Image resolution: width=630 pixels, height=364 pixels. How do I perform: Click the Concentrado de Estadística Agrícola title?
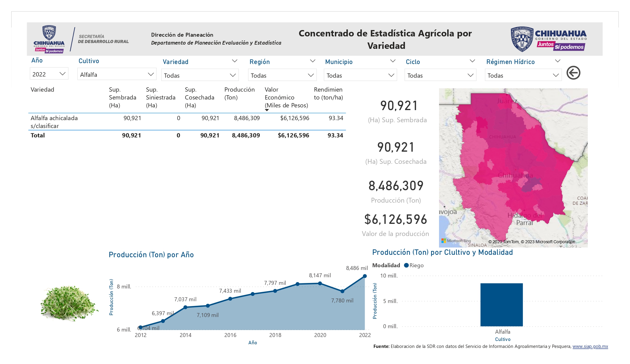385,39
